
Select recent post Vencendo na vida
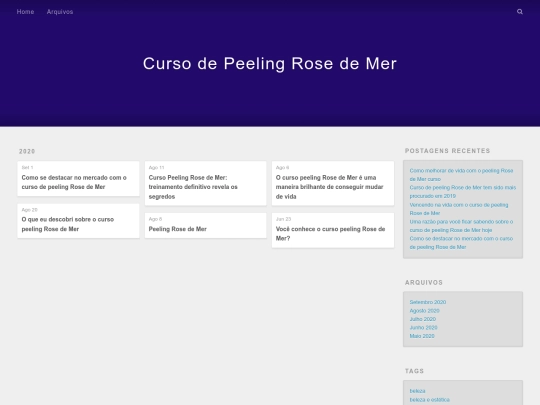tap(459, 209)
